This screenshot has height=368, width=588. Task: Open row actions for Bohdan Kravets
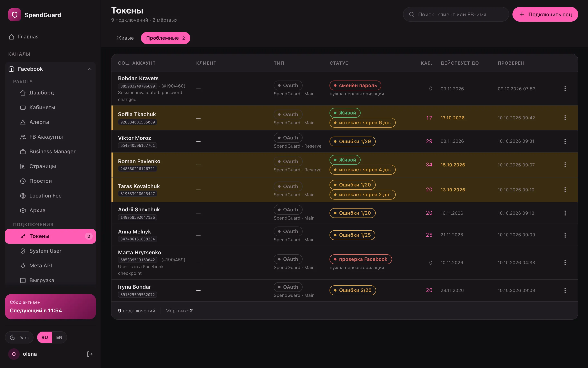pos(565,89)
